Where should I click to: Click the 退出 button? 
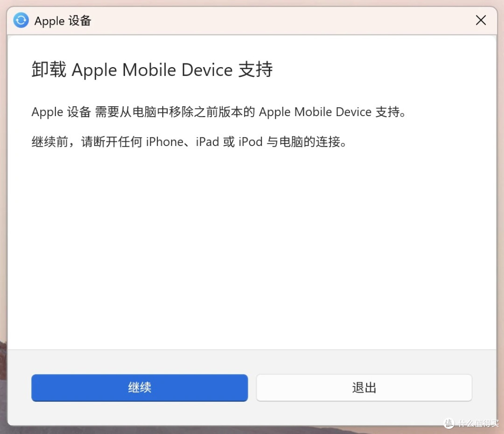[x=364, y=387]
